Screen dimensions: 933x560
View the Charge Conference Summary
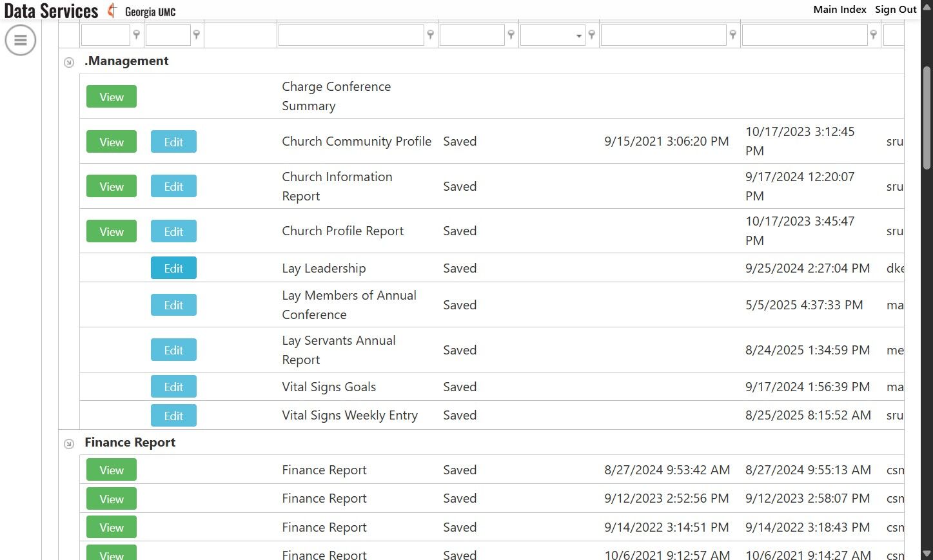(112, 97)
